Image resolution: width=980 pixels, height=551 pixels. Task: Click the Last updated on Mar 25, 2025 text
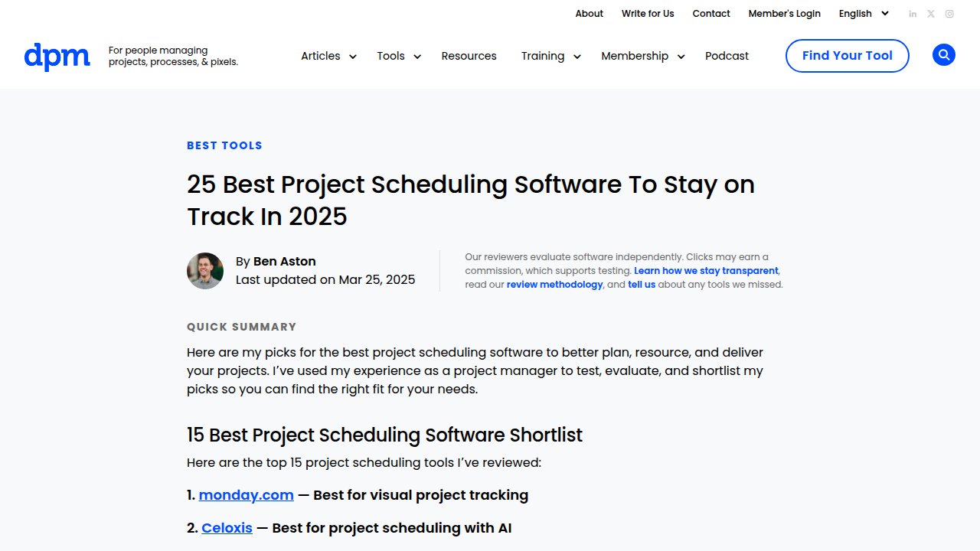[325, 280]
